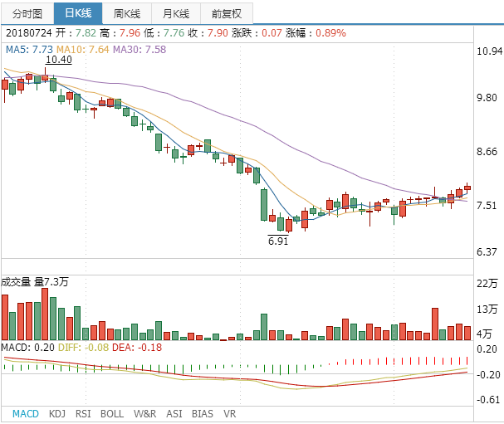Click the 7.51 price axis label
504x424 pixels.
click(487, 206)
